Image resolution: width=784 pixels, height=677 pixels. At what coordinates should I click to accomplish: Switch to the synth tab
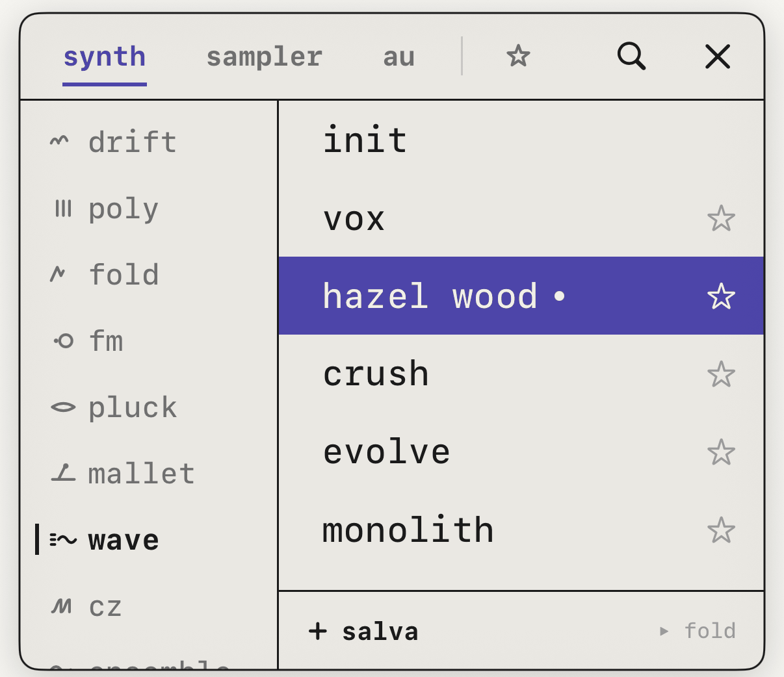tap(105, 57)
